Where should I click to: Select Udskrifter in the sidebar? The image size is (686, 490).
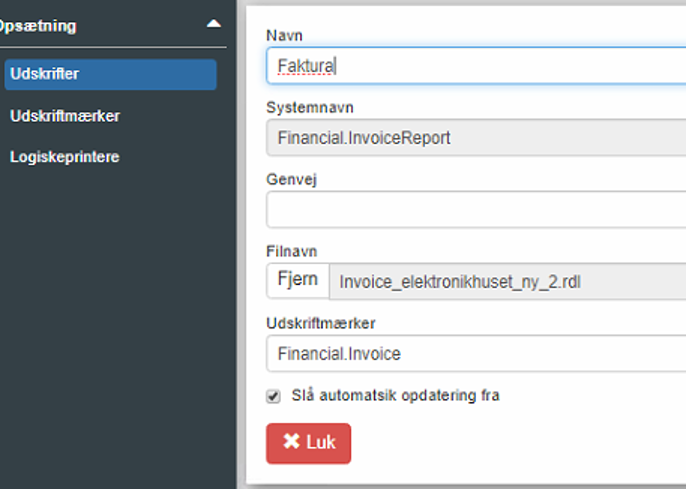(110, 74)
